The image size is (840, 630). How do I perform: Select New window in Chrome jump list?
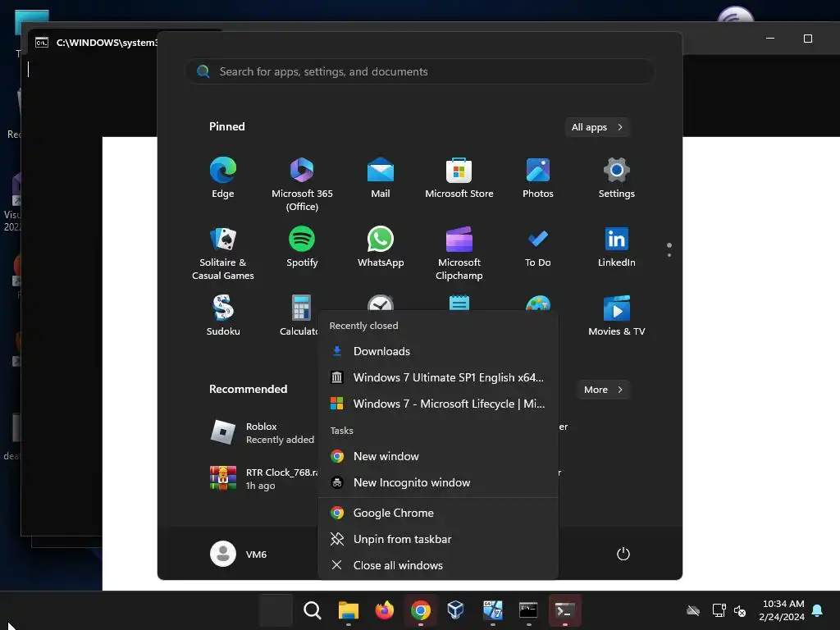tap(438, 456)
